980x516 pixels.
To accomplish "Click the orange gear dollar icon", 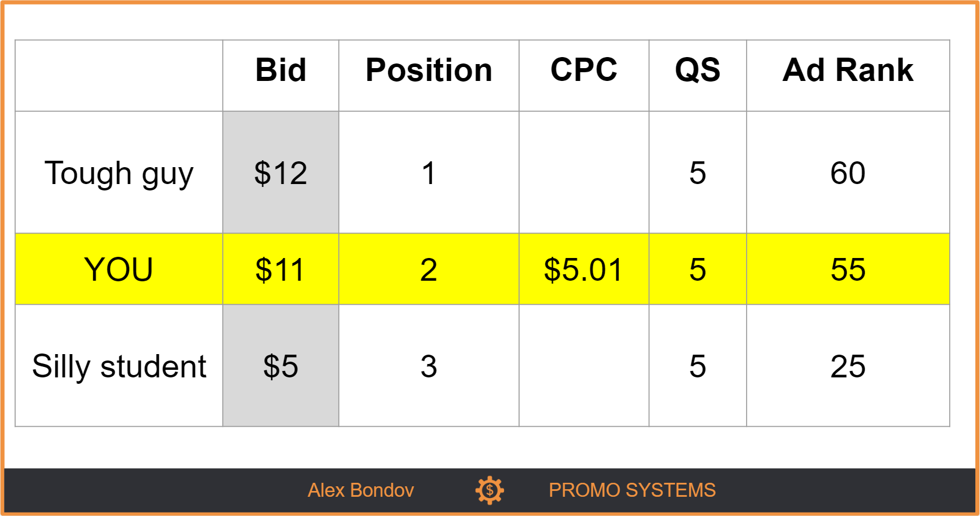I will coord(489,490).
